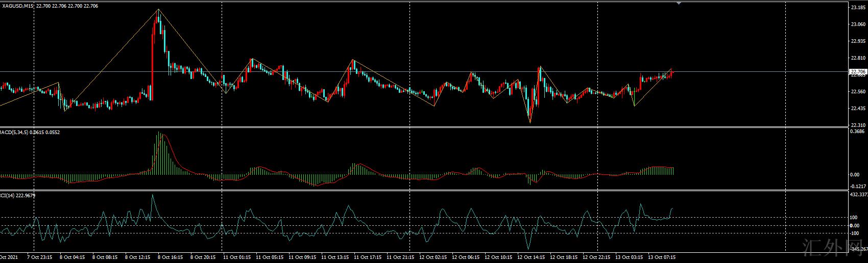Click the 7 Oct 23:15 time label
The width and height of the screenshot is (868, 263).
click(40, 257)
